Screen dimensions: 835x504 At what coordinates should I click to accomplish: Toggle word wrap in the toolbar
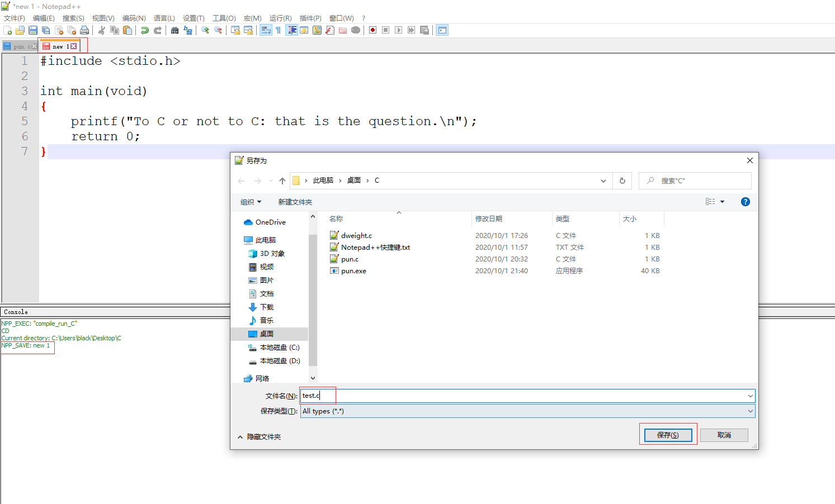coord(266,30)
